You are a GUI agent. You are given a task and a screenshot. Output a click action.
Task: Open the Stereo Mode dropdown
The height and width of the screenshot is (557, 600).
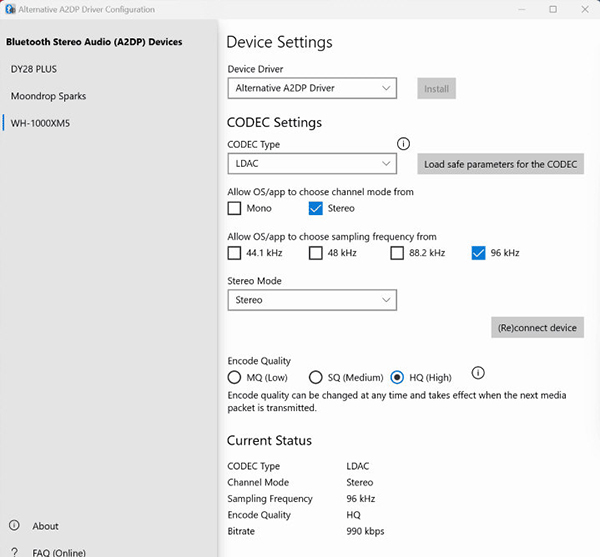point(312,300)
